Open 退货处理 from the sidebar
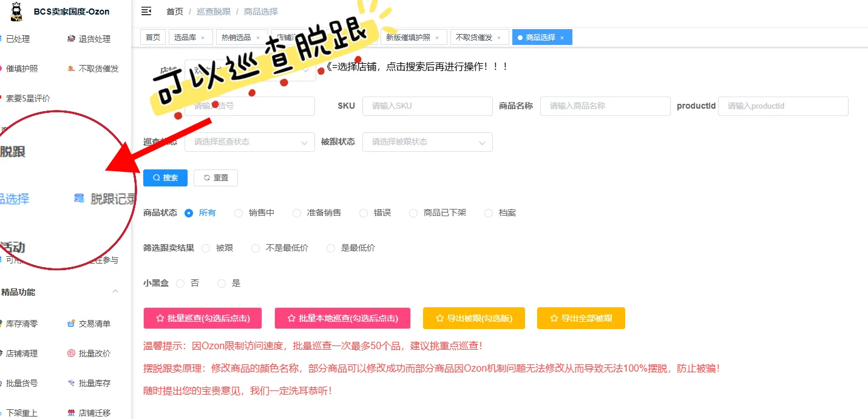The height and width of the screenshot is (419, 868). click(x=89, y=39)
